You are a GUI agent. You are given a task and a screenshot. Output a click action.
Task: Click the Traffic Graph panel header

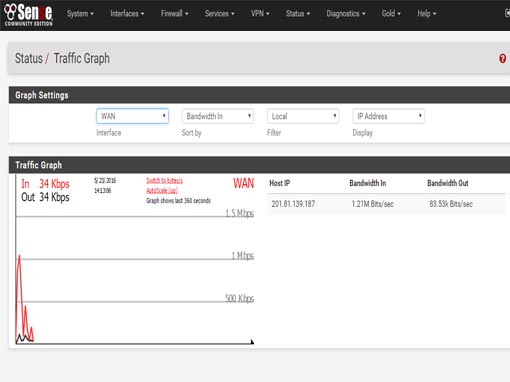(x=259, y=165)
